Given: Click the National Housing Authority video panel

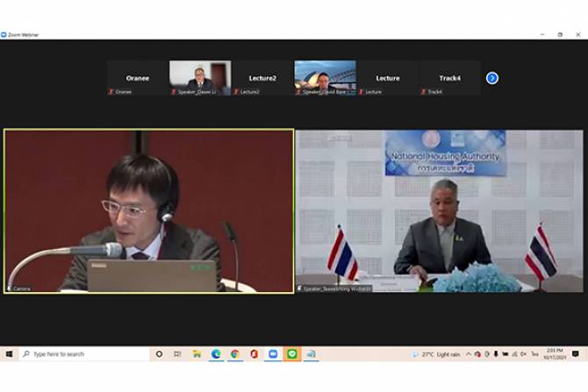Looking at the screenshot, I should (439, 210).
